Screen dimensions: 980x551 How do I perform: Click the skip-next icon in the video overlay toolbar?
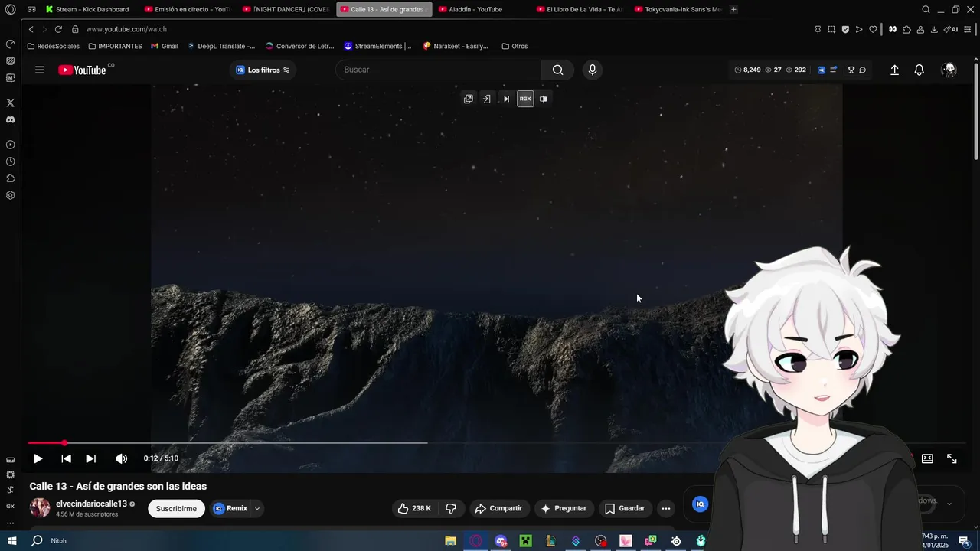coord(506,99)
